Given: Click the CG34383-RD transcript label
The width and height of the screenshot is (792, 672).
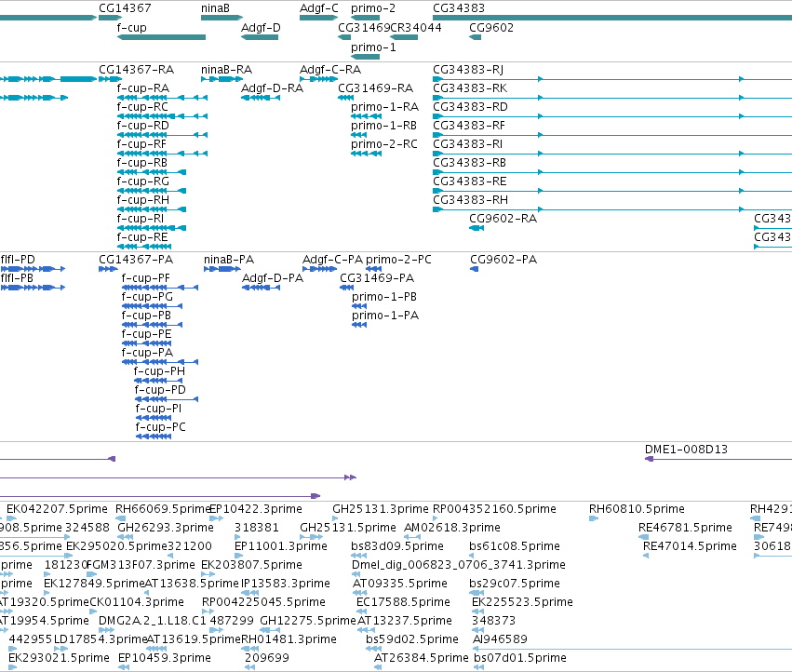Looking at the screenshot, I should [x=470, y=107].
